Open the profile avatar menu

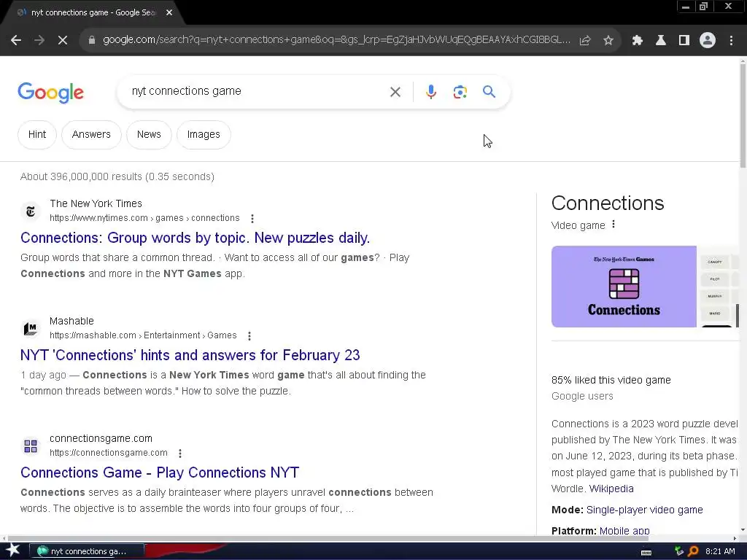point(708,41)
